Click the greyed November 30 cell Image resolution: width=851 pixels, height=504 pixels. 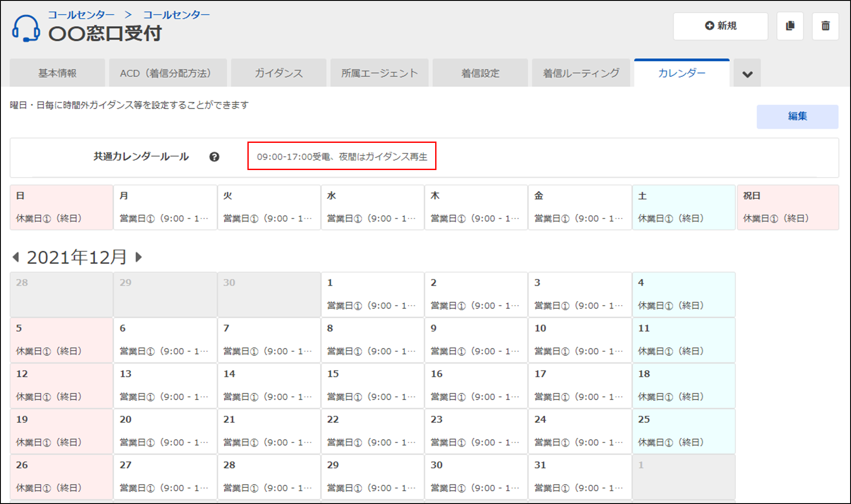[269, 295]
